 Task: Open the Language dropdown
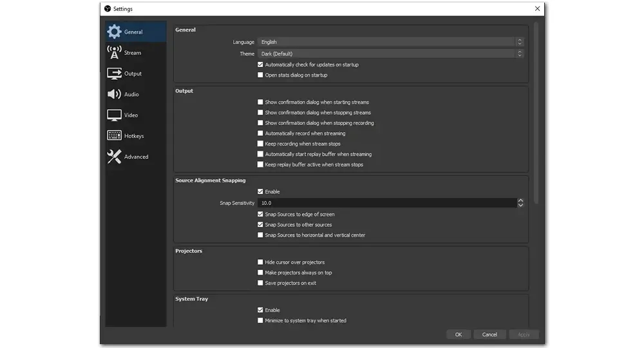click(391, 42)
